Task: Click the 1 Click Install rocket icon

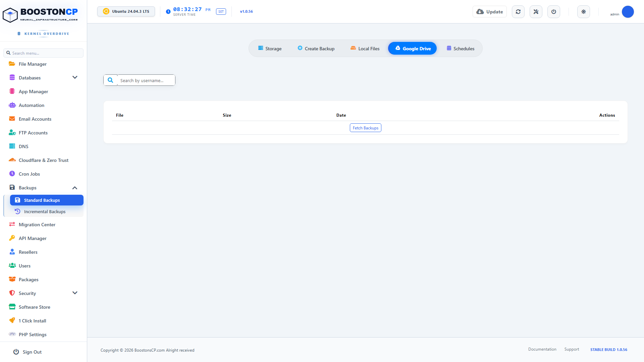Action: (x=12, y=320)
